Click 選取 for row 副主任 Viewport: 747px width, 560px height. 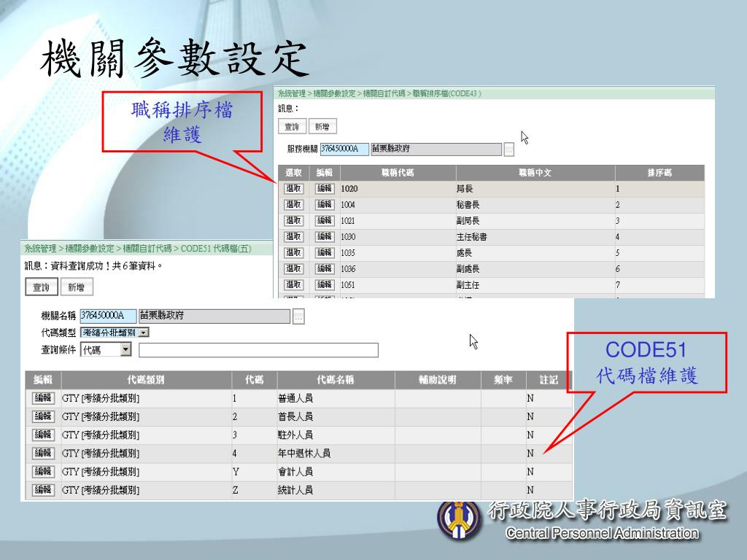[x=293, y=285]
